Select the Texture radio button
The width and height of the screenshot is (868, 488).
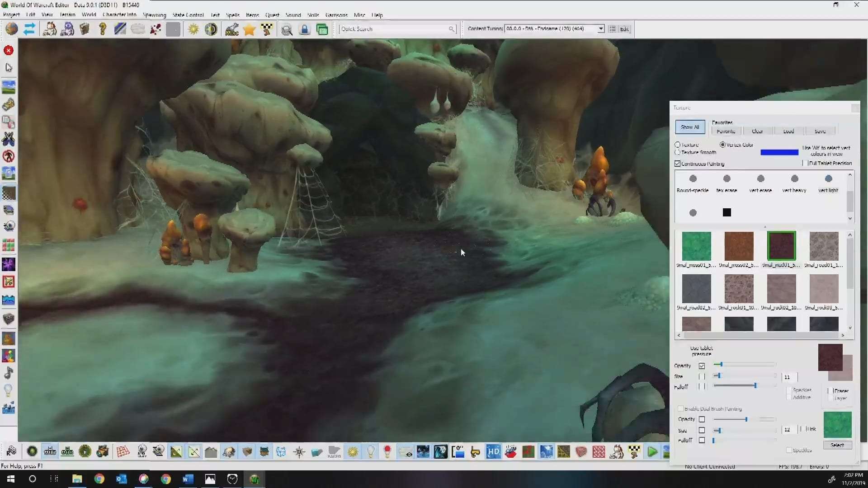[678, 145]
